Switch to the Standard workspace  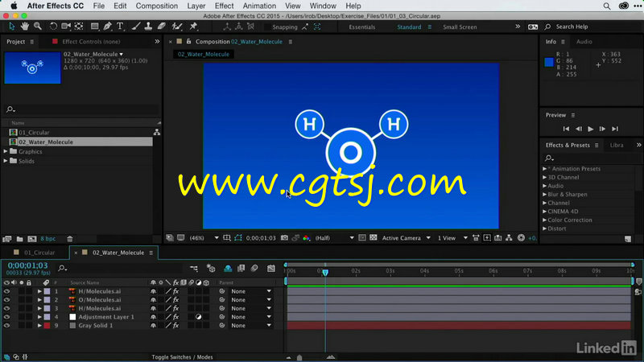(409, 27)
